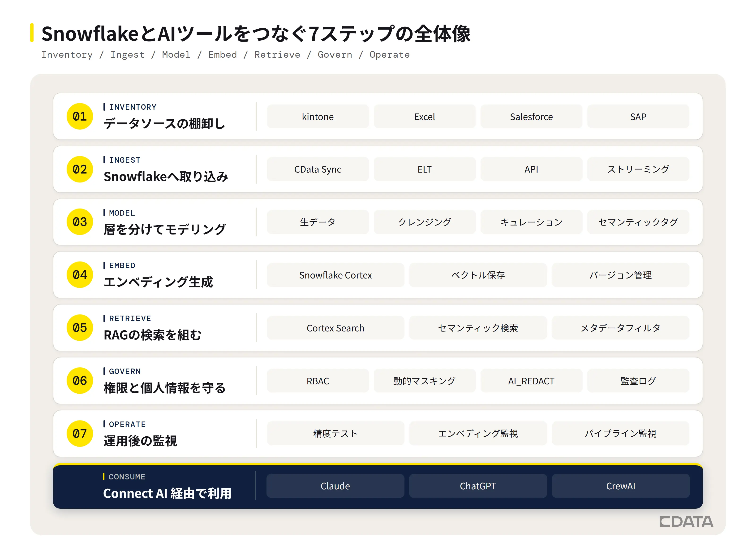The height and width of the screenshot is (539, 756).
Task: Click the ChatGPT chip
Action: click(x=478, y=486)
